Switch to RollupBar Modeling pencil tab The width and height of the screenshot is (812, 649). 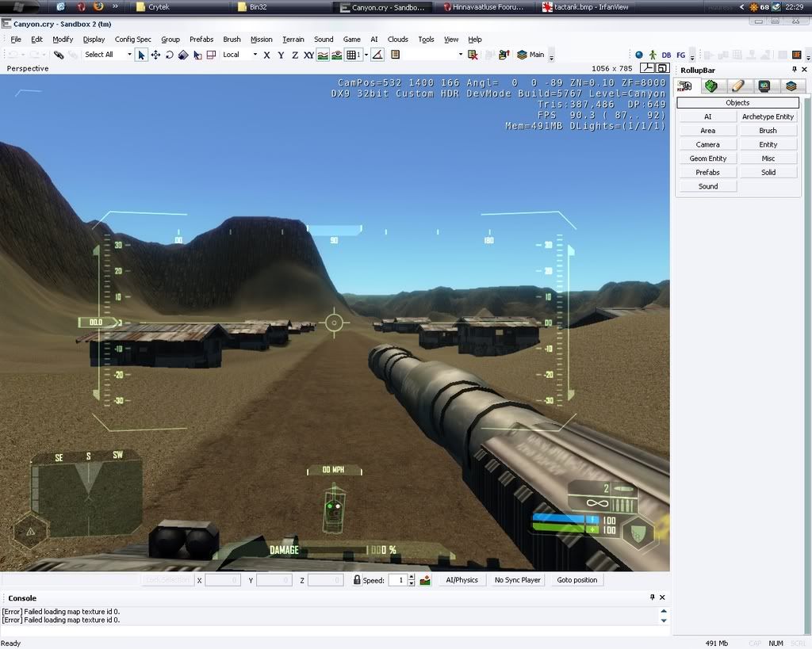pyautogui.click(x=738, y=86)
